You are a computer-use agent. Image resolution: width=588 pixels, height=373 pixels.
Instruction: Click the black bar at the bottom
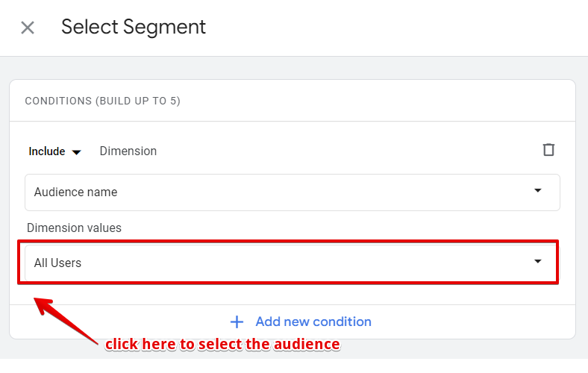pyautogui.click(x=294, y=366)
